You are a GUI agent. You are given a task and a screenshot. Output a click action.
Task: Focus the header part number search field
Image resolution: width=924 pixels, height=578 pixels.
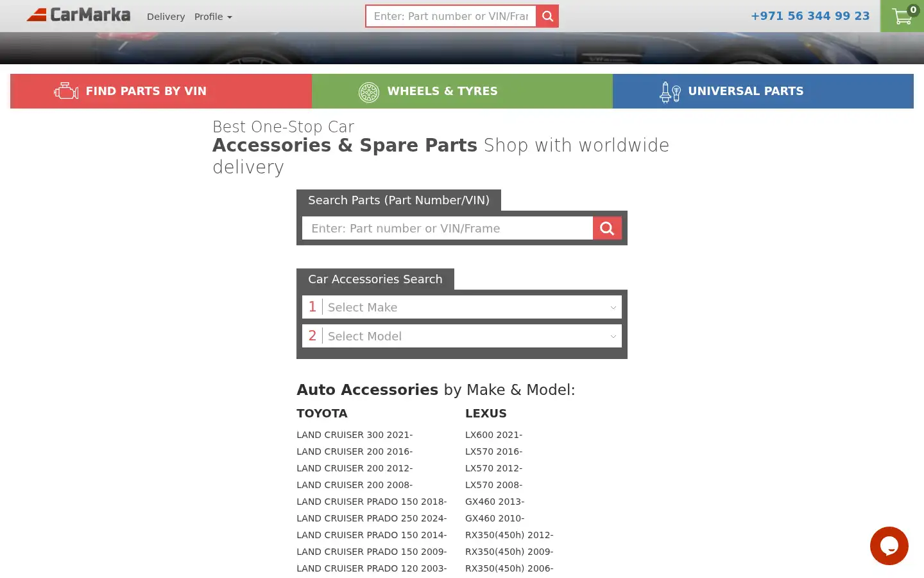(451, 16)
